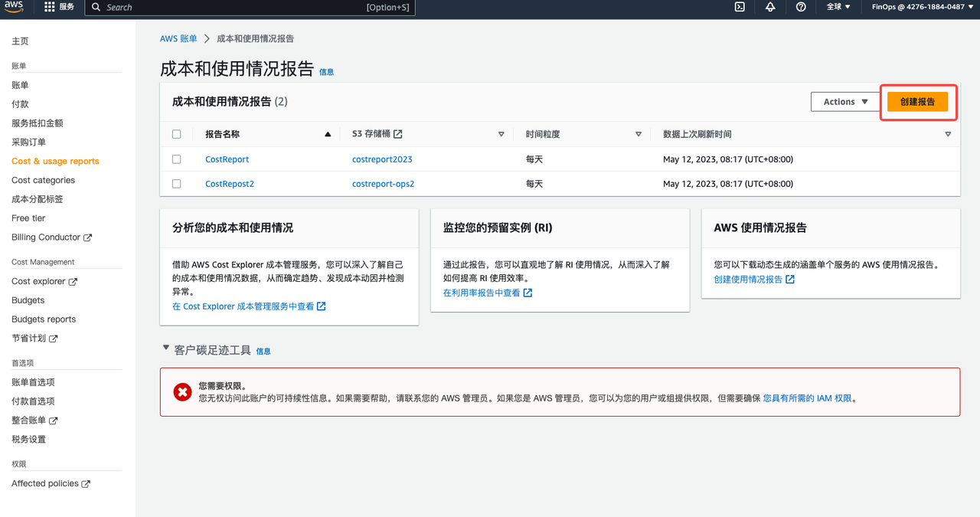This screenshot has width=980, height=517.
Task: Click Billing Conductor external link icon
Action: (x=87, y=237)
